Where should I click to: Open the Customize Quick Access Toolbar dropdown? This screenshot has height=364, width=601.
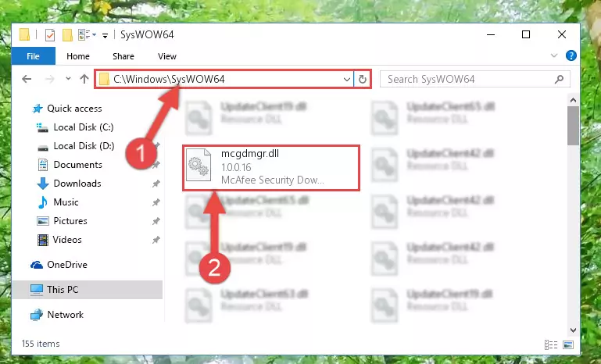coord(105,36)
